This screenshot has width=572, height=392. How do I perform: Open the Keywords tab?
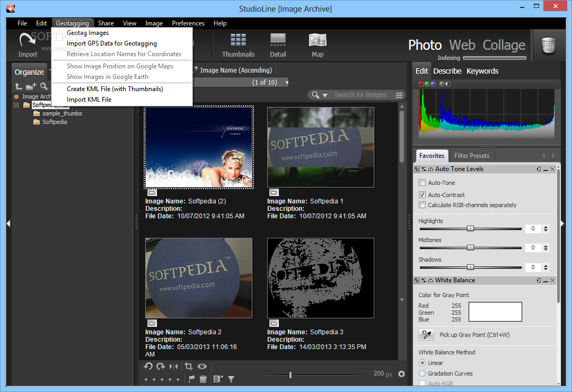482,71
